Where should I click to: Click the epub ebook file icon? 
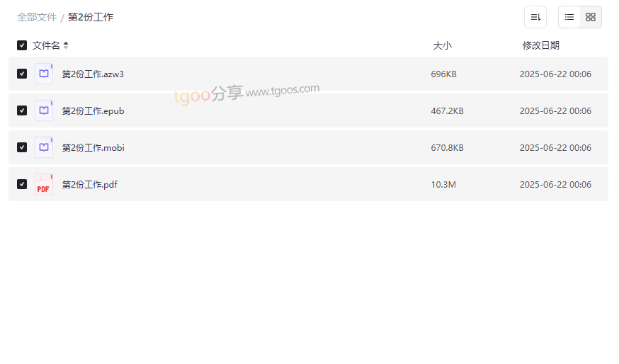click(44, 110)
